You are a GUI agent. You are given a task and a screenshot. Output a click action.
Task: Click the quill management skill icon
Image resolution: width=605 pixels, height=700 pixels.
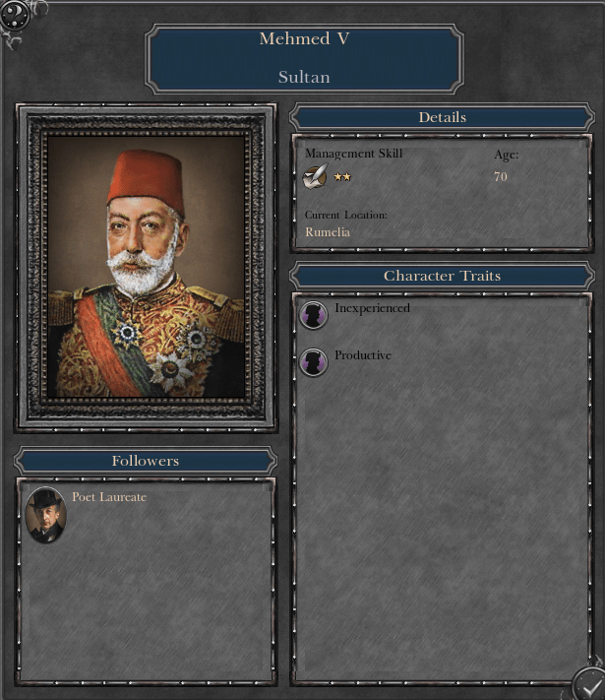315,176
